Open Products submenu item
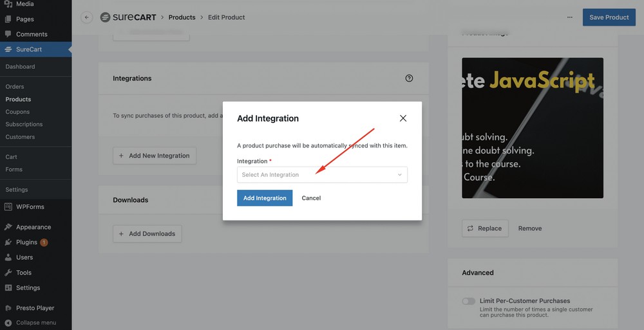644x330 pixels. click(x=18, y=99)
